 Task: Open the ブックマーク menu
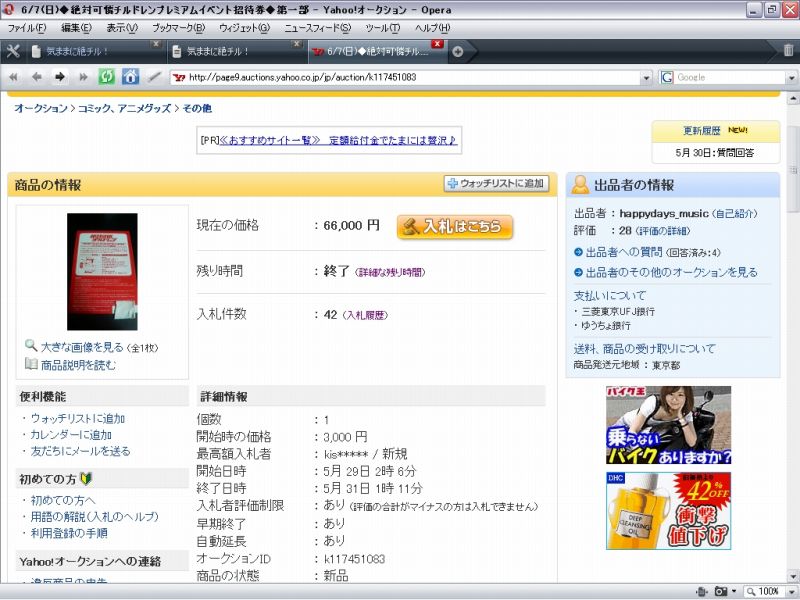(x=179, y=28)
